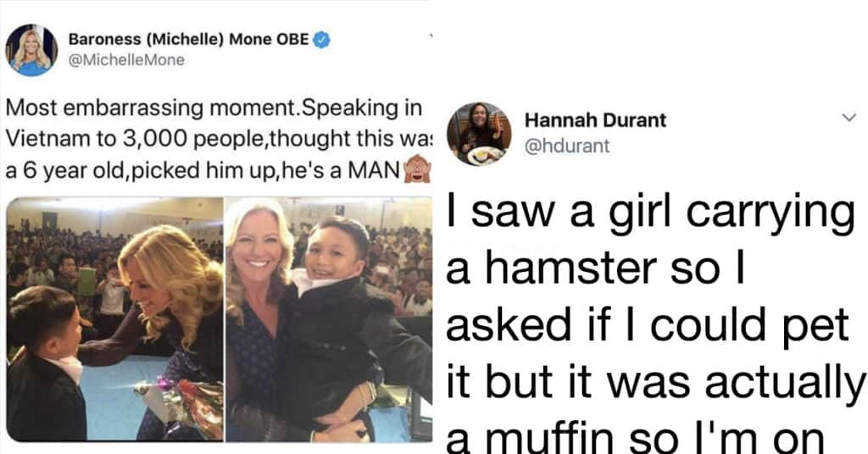Open the right photo of woman holding man
The image size is (868, 454).
pyautogui.click(x=329, y=319)
